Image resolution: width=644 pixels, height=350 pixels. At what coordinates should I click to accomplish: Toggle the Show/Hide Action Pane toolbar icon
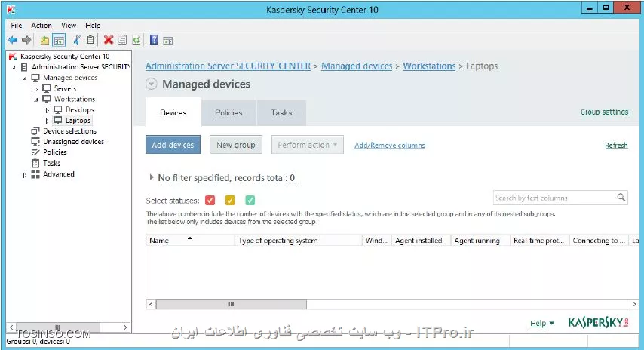[x=167, y=40]
